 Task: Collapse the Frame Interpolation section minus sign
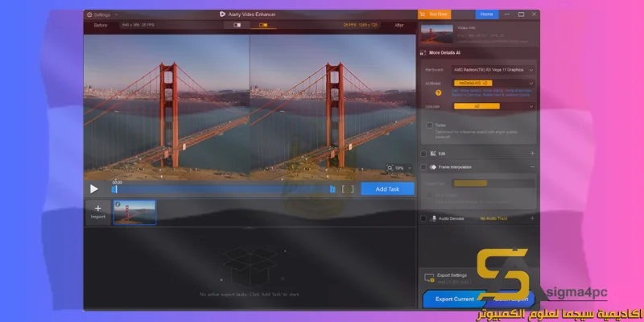click(532, 167)
